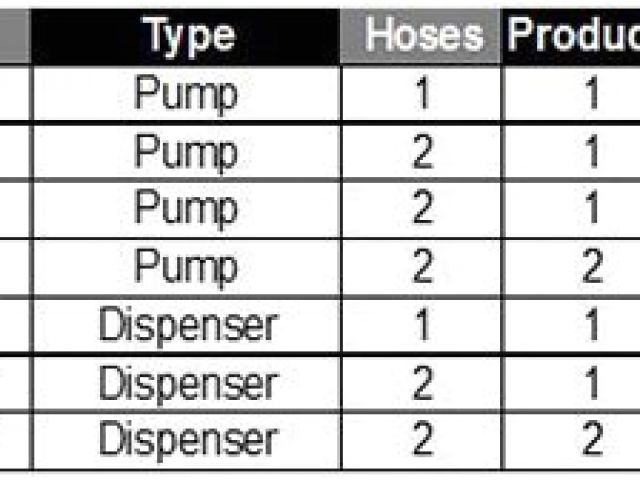
Task: Click the Dispenser cell in the last row
Action: click(186, 438)
